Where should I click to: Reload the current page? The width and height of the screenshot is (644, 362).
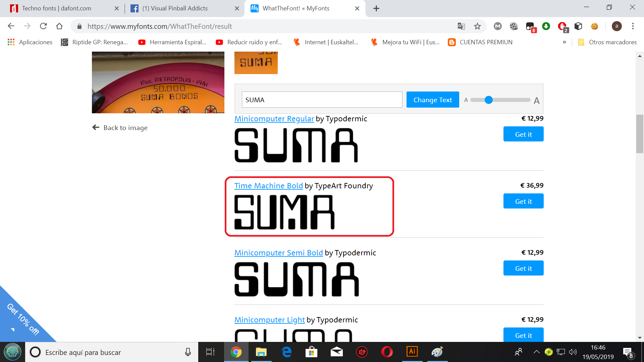tap(43, 26)
